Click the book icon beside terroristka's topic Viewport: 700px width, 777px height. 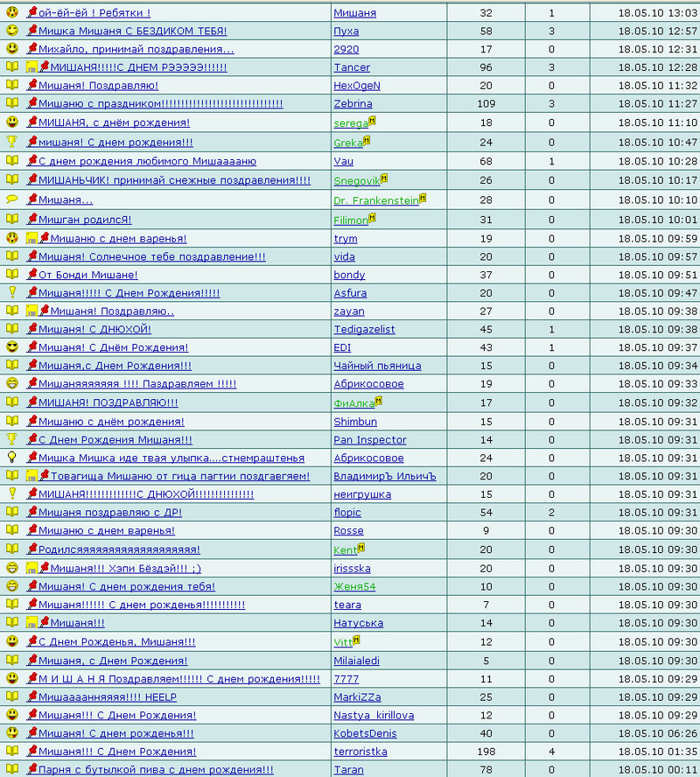point(12,751)
